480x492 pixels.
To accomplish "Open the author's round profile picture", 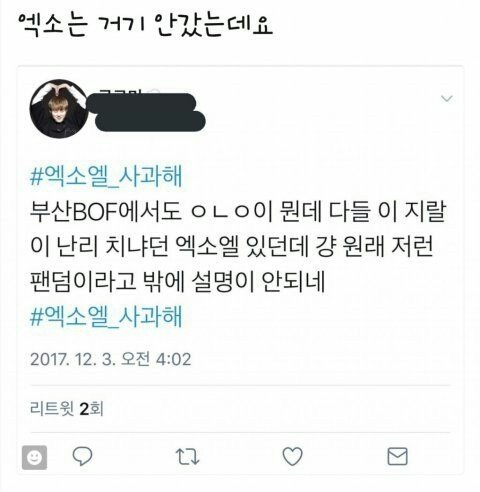I will coord(59,109).
